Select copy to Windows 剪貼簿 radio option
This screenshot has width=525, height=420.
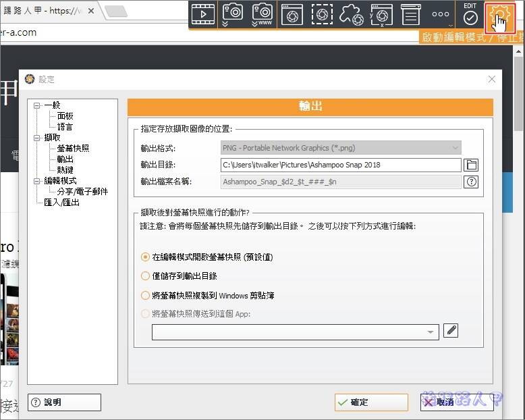coord(145,295)
